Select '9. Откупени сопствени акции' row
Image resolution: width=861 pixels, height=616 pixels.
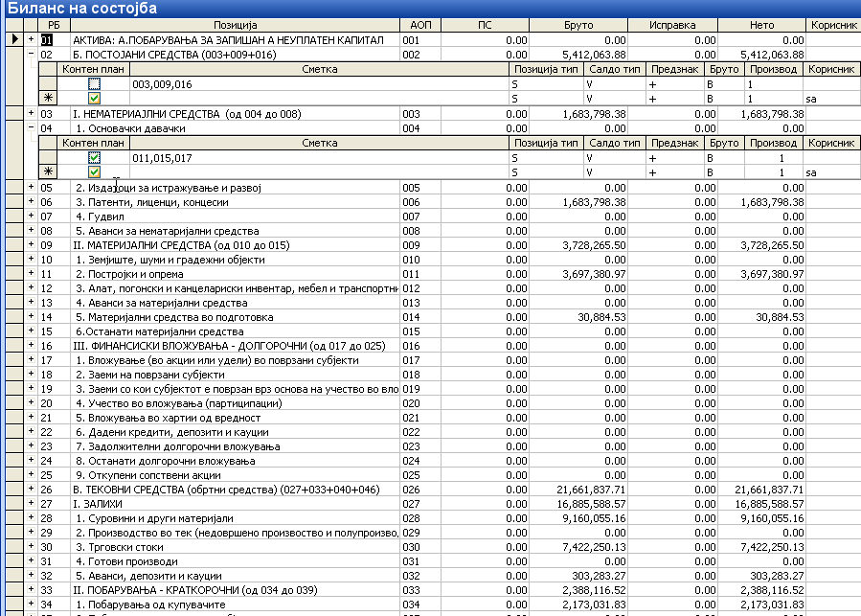[x=147, y=475]
